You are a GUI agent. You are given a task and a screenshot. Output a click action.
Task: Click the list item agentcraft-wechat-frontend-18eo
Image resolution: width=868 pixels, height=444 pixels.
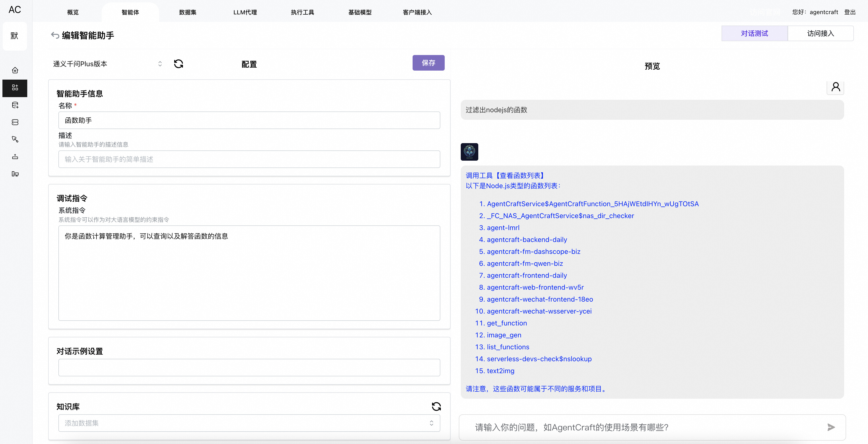[x=540, y=299]
